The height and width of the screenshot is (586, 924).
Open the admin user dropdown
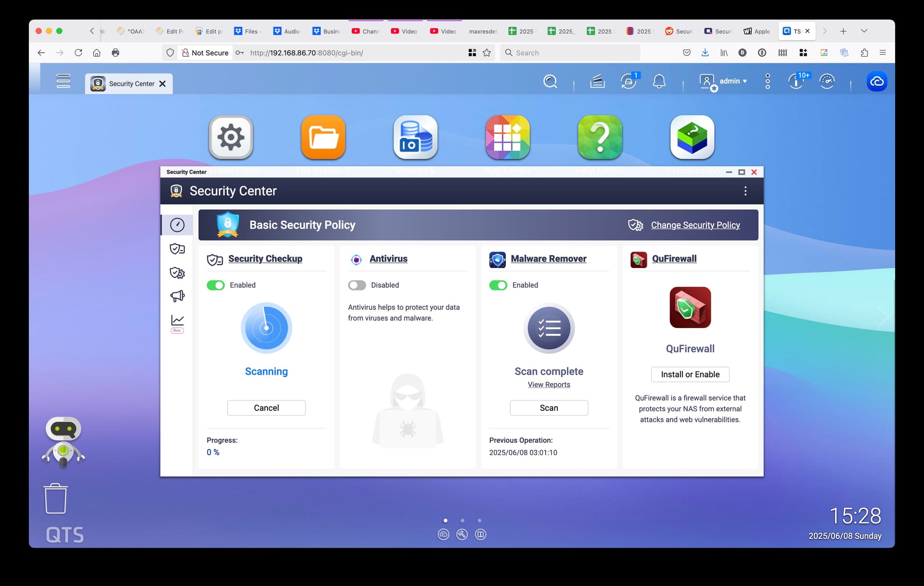[x=723, y=81]
